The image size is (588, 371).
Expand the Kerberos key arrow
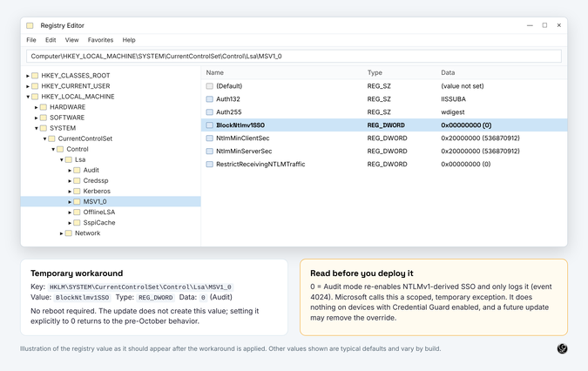[70, 191]
